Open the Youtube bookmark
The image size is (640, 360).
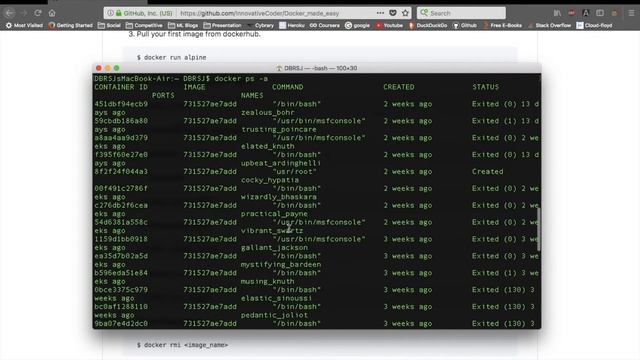pyautogui.click(x=389, y=25)
